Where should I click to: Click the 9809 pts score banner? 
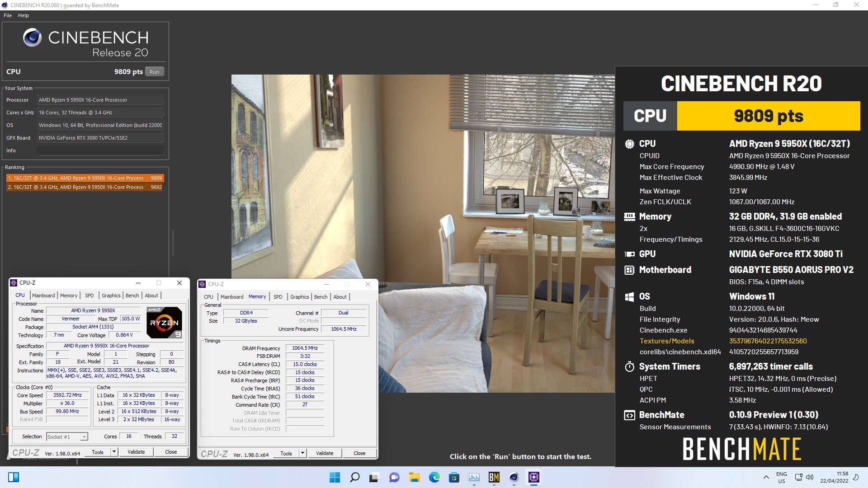tap(769, 116)
